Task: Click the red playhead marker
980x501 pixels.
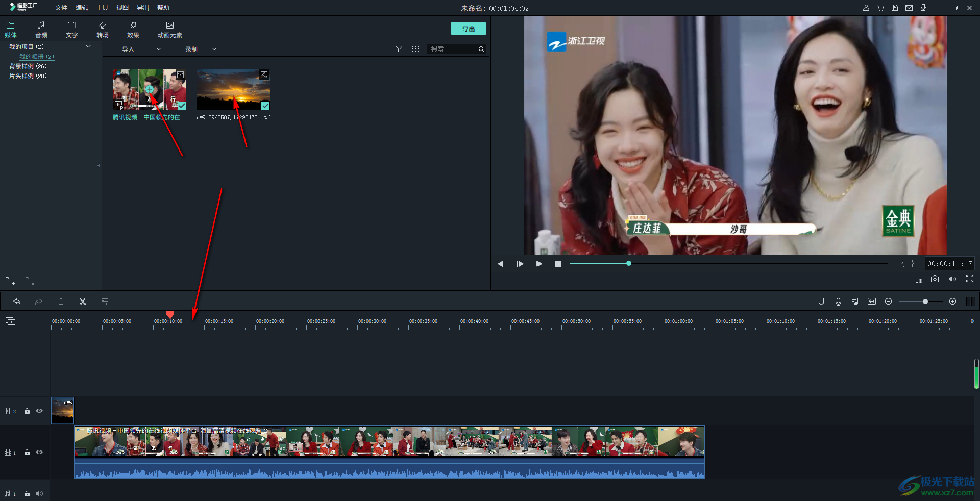Action: click(170, 314)
